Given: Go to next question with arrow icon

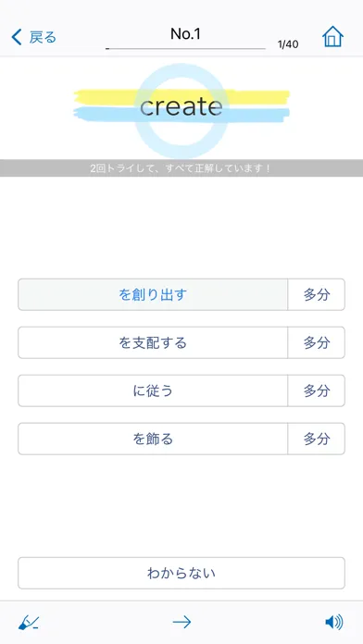Looking at the screenshot, I should pos(181,623).
